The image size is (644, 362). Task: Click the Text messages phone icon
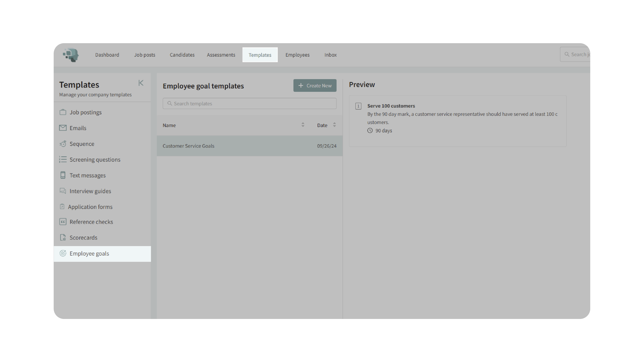(63, 175)
